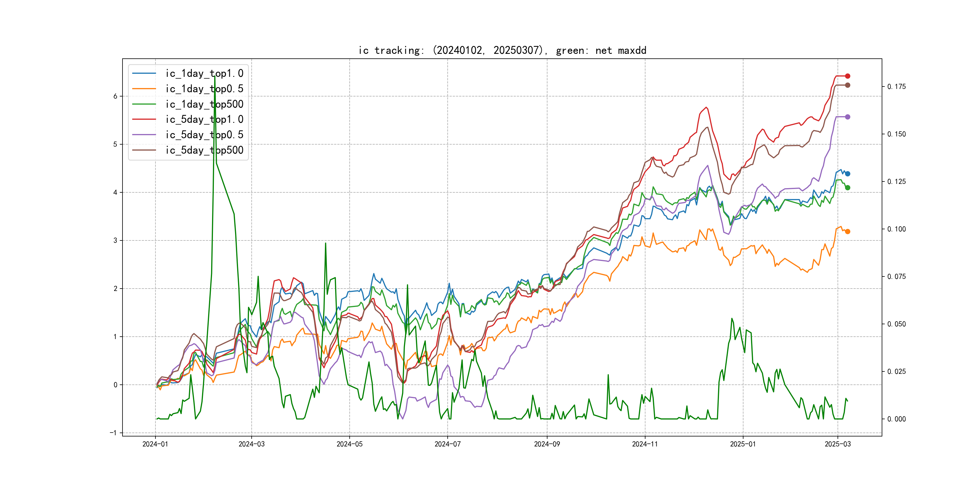
Task: Click the 0.175 right axis label
Action: [x=896, y=87]
